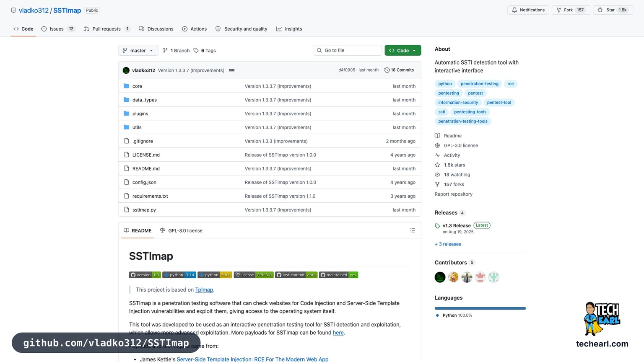This screenshot has width=644, height=362.
Task: Click the second contributor avatar
Action: pos(453,277)
